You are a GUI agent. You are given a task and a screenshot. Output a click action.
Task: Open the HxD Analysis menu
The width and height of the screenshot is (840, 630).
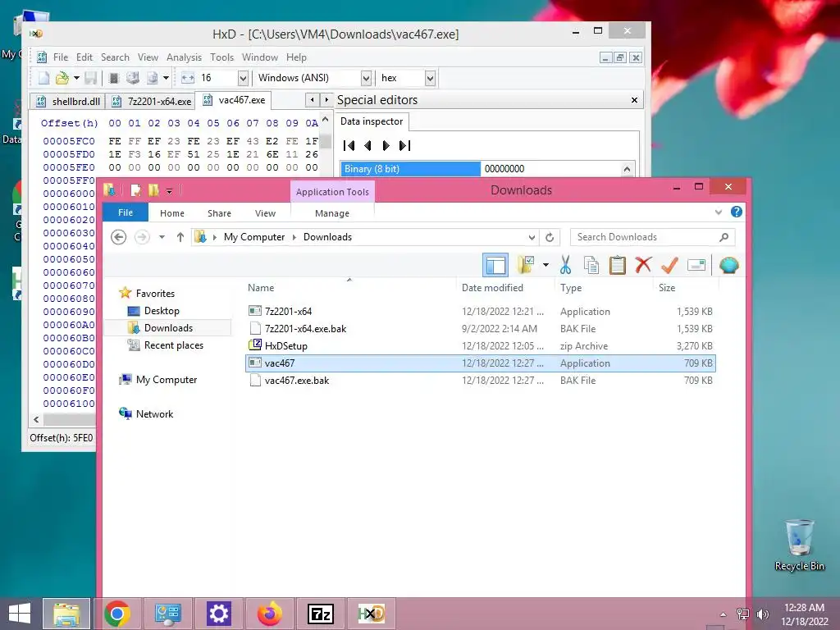click(x=184, y=57)
